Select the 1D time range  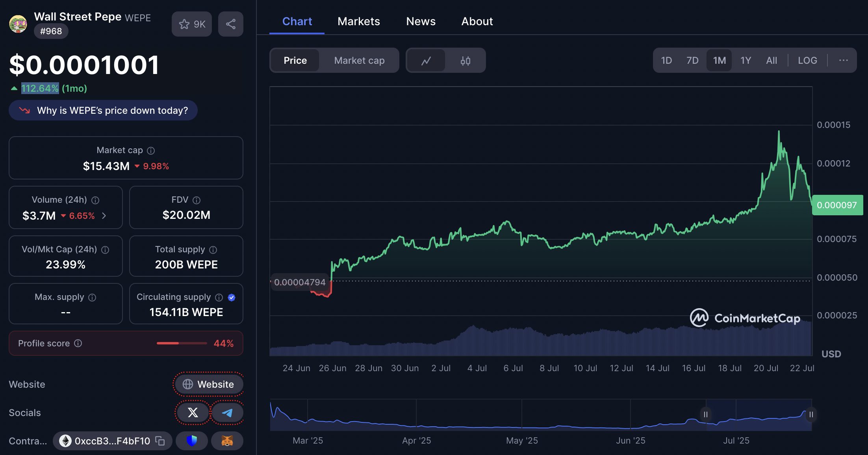pyautogui.click(x=666, y=60)
